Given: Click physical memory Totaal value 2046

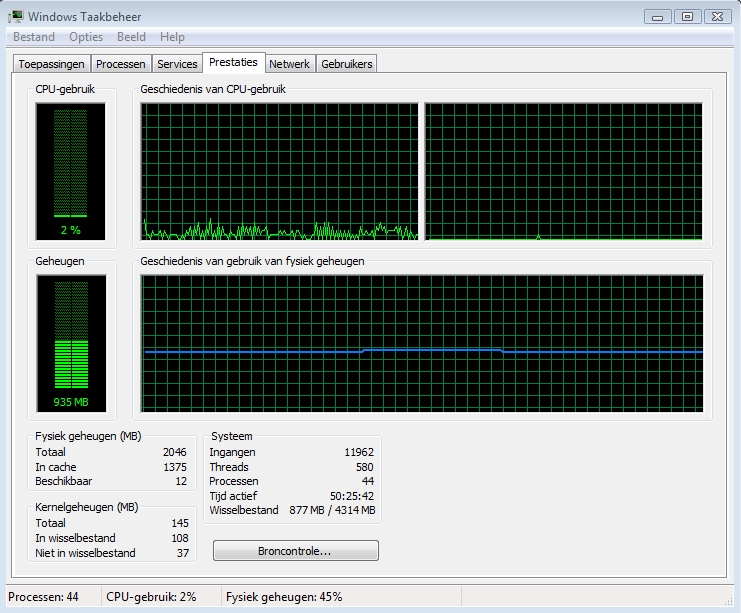Looking at the screenshot, I should tap(175, 452).
